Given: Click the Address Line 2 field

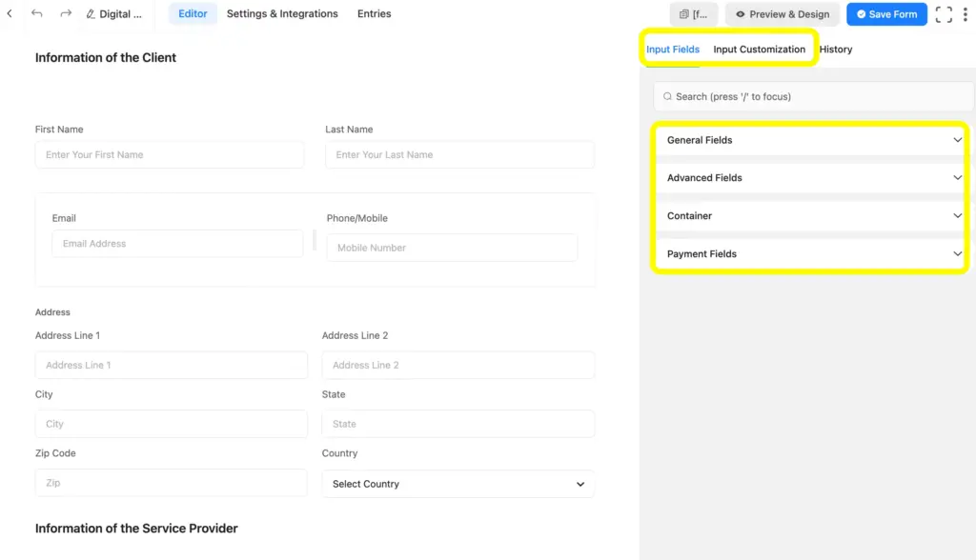Looking at the screenshot, I should click(458, 365).
